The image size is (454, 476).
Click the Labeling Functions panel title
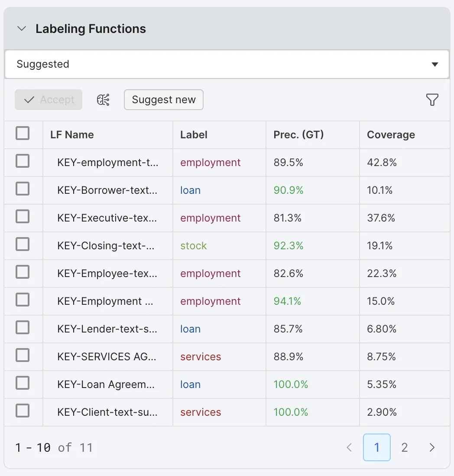point(91,29)
